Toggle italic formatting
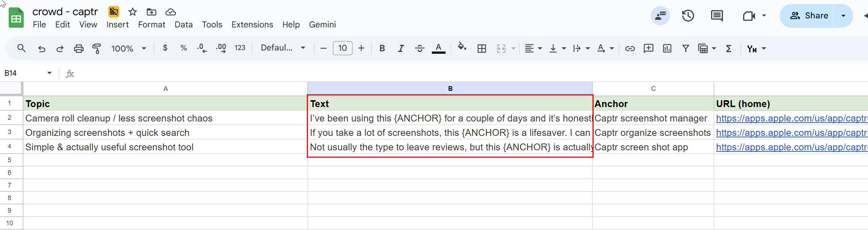 pos(401,48)
